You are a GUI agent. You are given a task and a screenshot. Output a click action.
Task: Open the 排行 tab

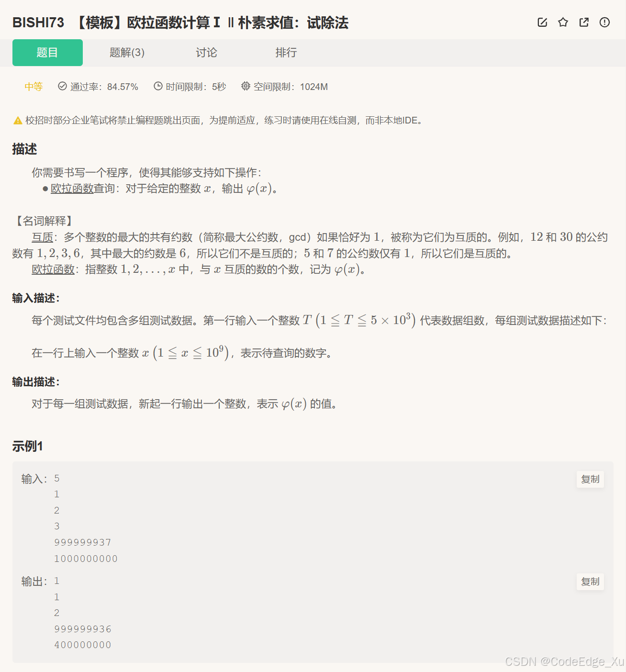[x=286, y=53]
